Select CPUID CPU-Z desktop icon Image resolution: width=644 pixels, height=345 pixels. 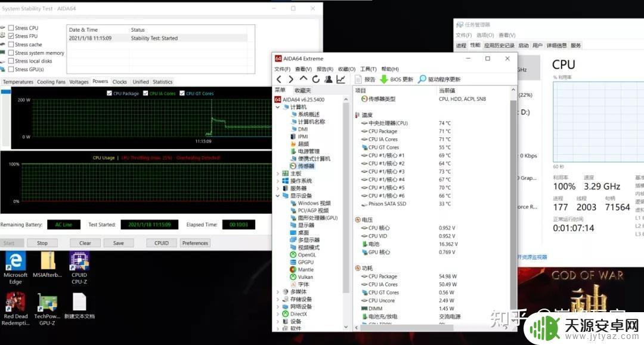pos(79,269)
